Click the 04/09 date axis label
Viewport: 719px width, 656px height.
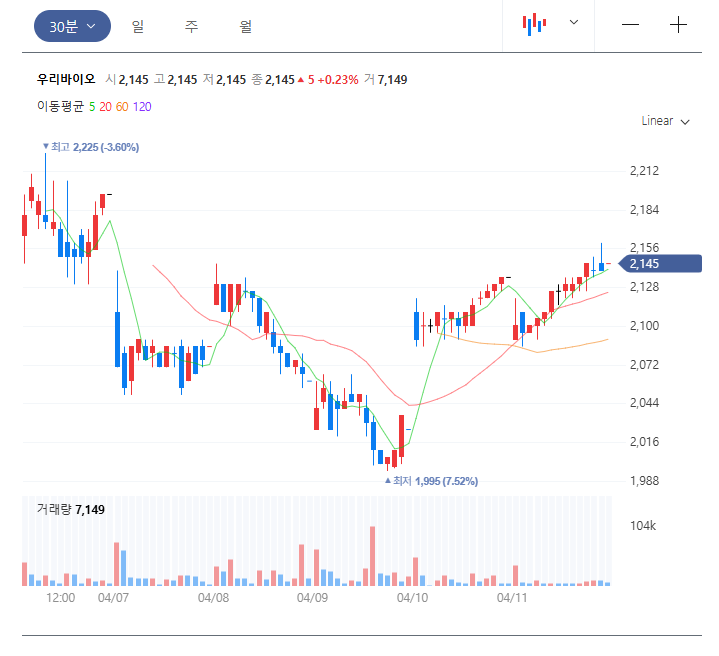pos(312,598)
